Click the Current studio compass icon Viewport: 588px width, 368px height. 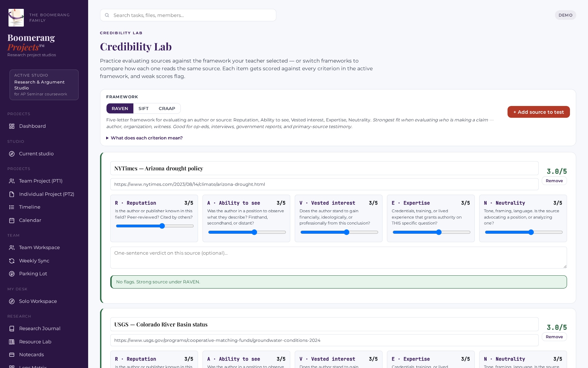point(12,154)
